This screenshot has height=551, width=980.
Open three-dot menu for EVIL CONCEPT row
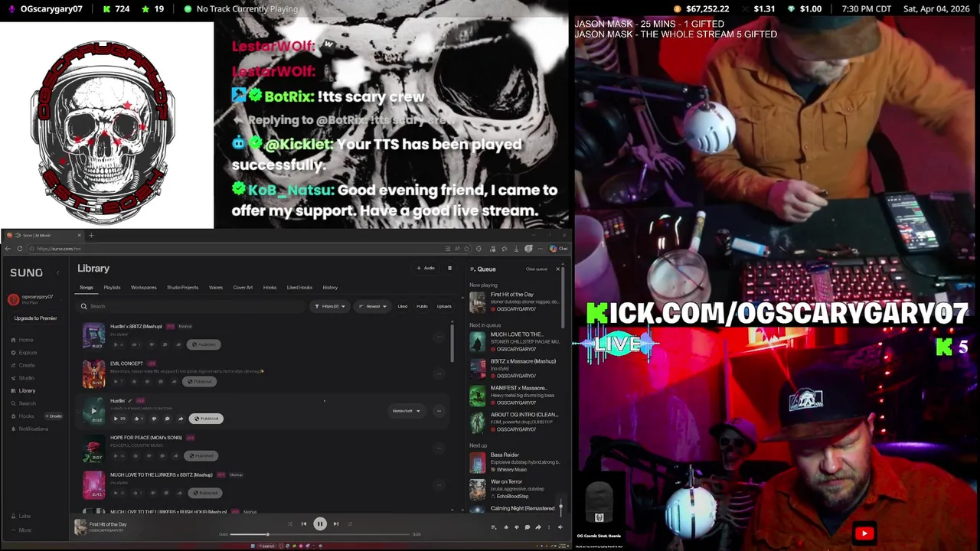[439, 373]
